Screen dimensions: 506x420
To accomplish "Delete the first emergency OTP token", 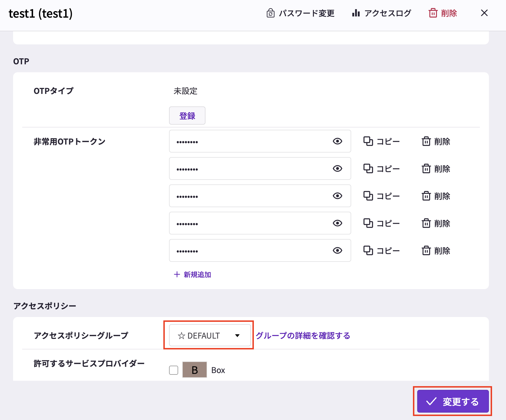I will point(436,141).
